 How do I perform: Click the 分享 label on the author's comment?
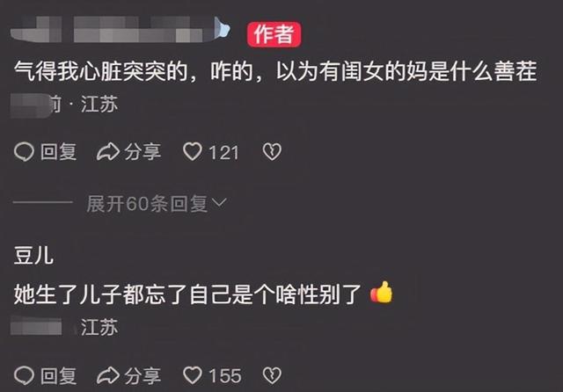[x=143, y=152]
